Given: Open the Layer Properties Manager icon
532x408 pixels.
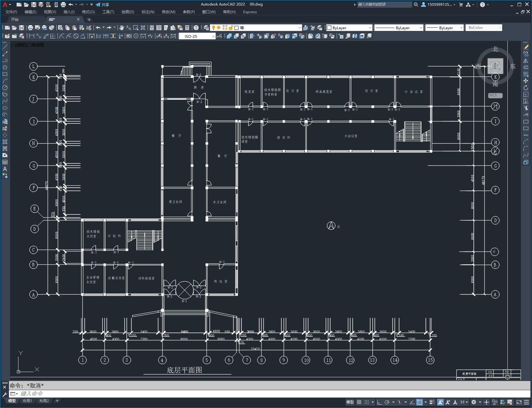Looking at the screenshot, I should tap(206, 28).
